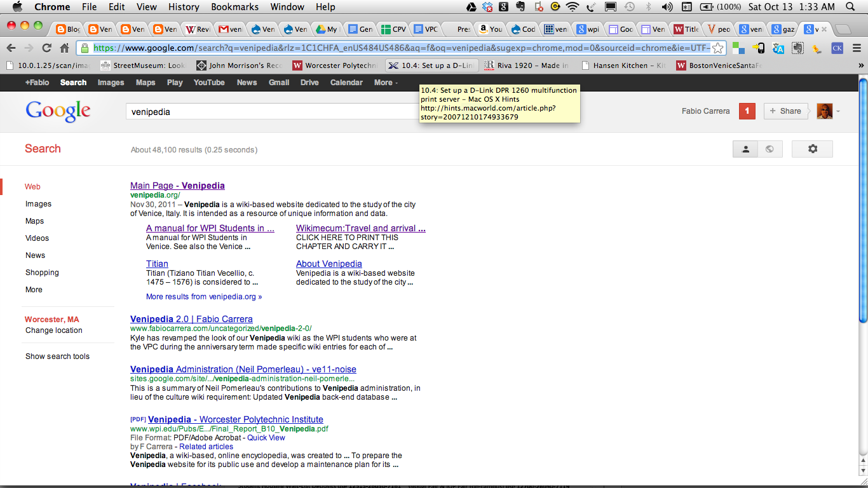The width and height of the screenshot is (868, 488).
Task: Click the volume icon in the menu bar
Action: 667,7
